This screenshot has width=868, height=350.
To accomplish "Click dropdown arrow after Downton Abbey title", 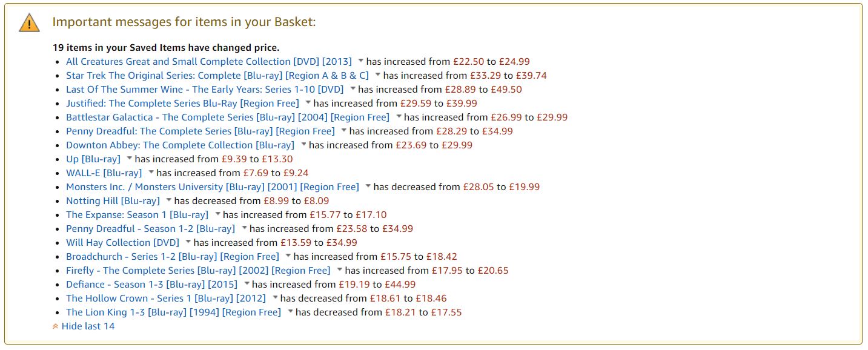I will [303, 145].
